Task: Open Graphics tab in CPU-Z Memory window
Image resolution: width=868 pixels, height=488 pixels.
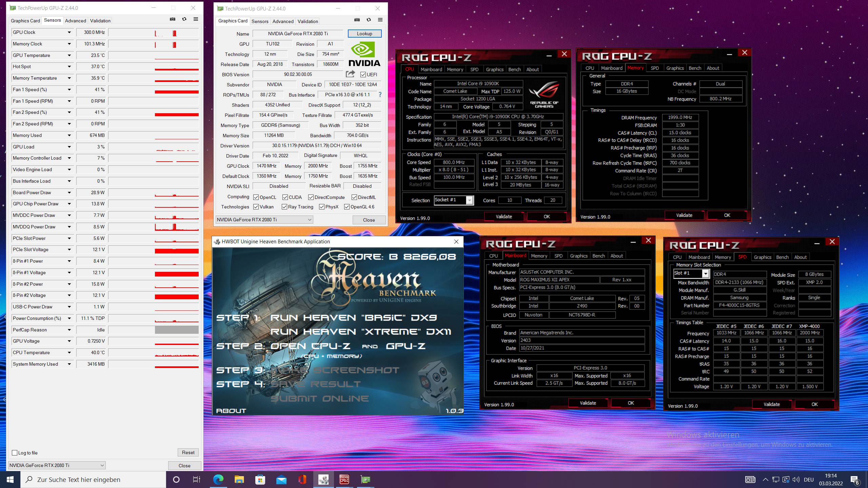Action: pyautogui.click(x=675, y=68)
